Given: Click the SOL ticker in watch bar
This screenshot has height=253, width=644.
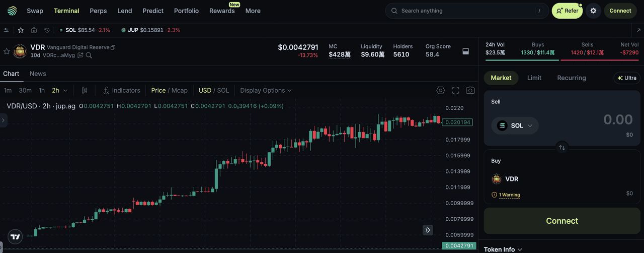Looking at the screenshot, I should click(84, 30).
